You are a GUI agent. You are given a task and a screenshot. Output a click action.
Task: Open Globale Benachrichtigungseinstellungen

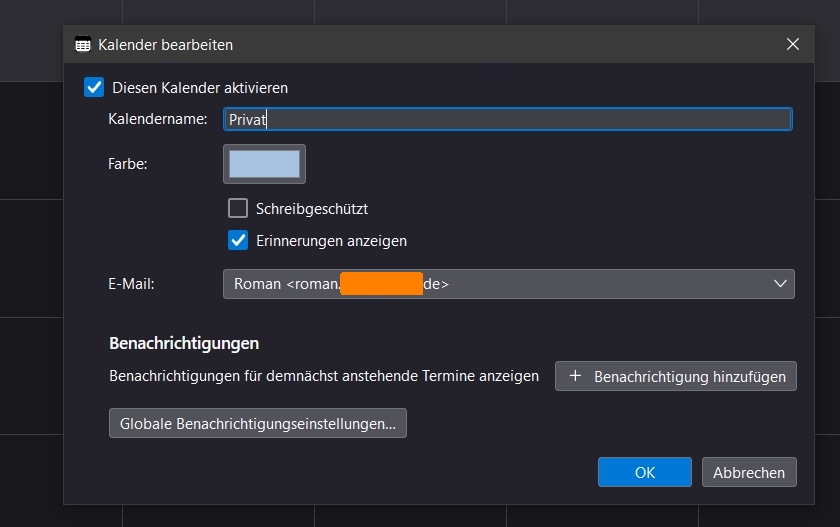tap(257, 424)
